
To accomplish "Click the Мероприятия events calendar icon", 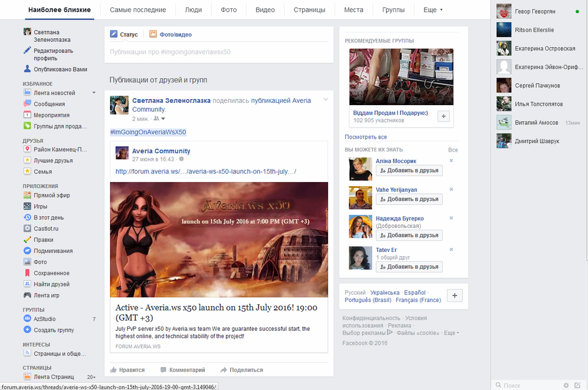I will pos(27,115).
